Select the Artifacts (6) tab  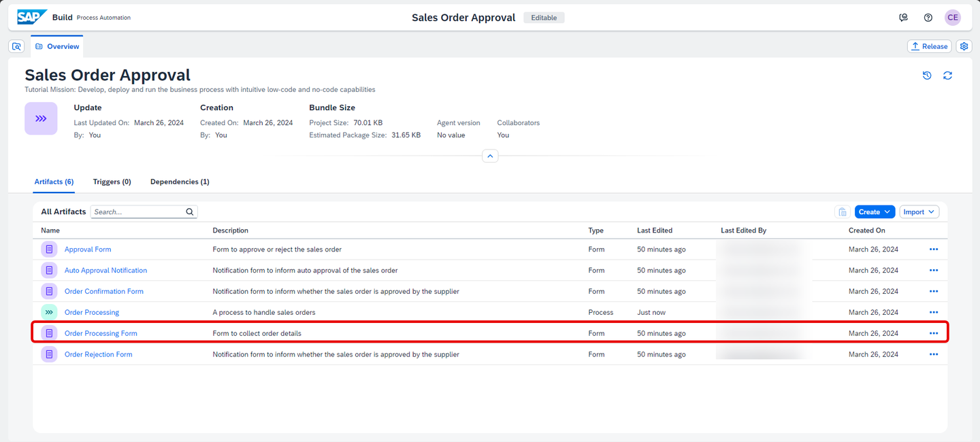54,182
